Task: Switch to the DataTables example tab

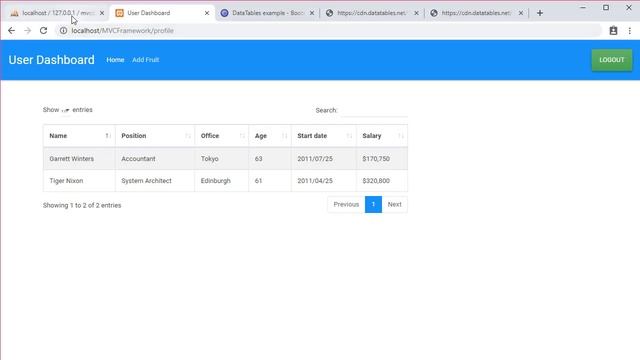Action: tap(267, 13)
